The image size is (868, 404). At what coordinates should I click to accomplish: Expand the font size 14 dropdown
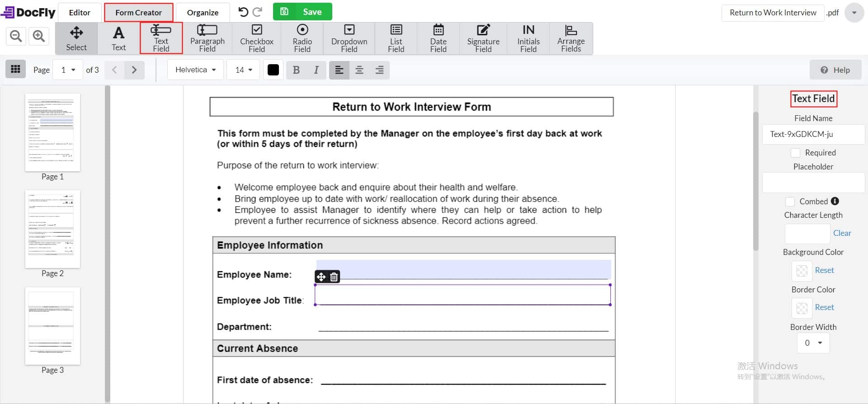click(243, 70)
